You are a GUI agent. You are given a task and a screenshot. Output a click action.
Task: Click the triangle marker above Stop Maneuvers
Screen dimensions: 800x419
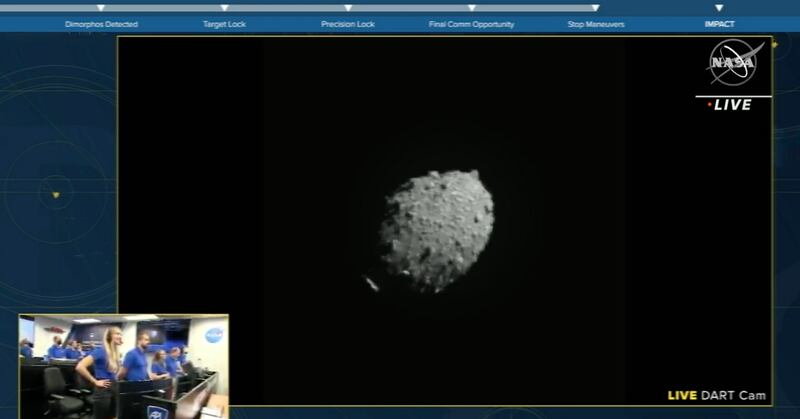[595, 8]
